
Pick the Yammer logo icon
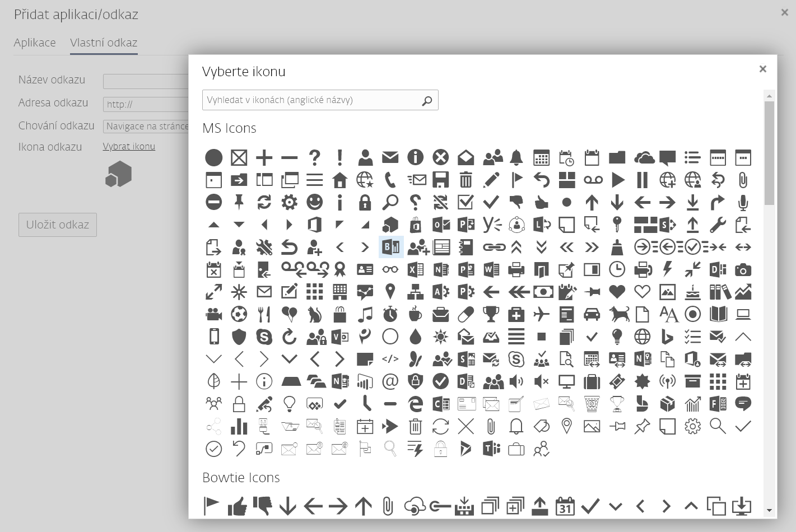(x=492, y=225)
